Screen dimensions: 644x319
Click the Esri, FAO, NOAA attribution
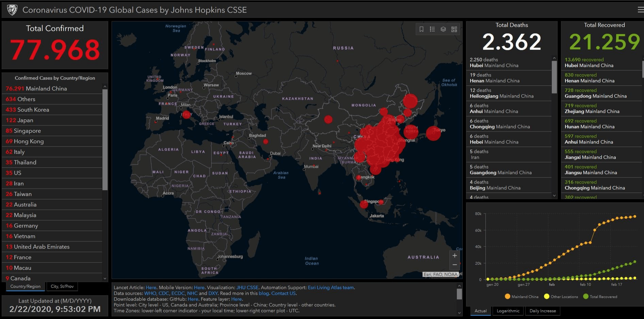pyautogui.click(x=441, y=274)
